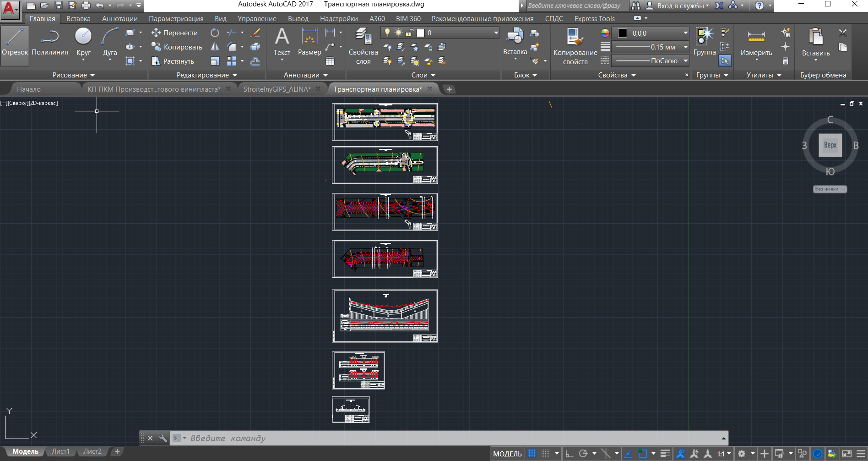The image size is (868, 461).
Task: Click the Help question mark icon
Action: [x=759, y=5]
